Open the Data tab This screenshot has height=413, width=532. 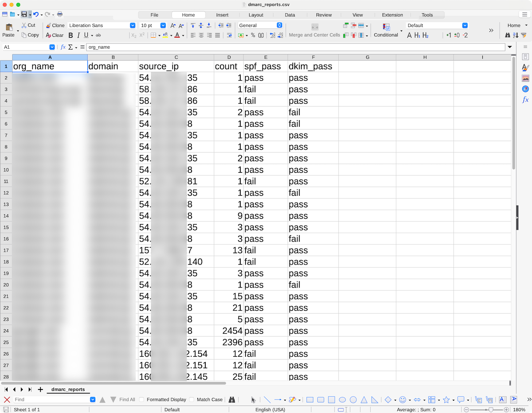click(x=290, y=15)
